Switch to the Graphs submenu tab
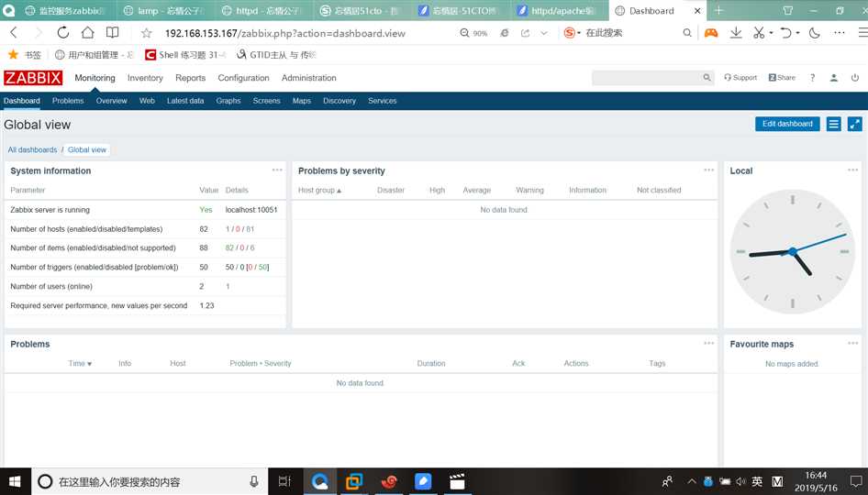The height and width of the screenshot is (495, 868). click(x=228, y=101)
